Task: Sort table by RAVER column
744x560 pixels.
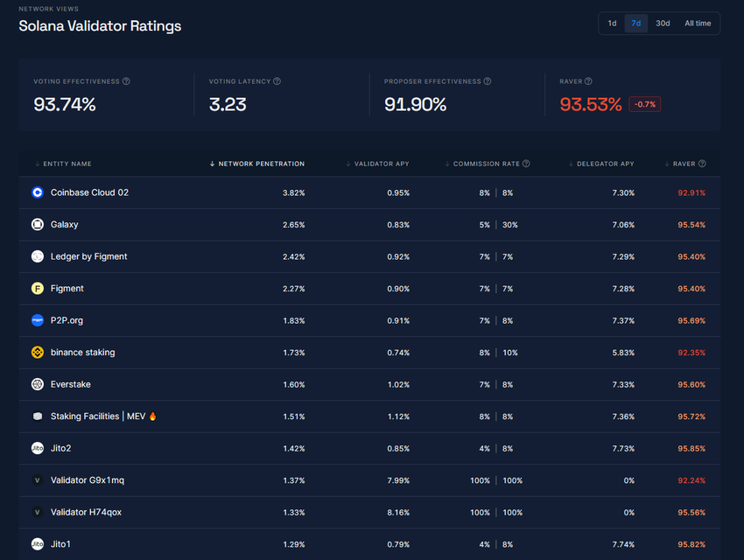Action: tap(680, 164)
